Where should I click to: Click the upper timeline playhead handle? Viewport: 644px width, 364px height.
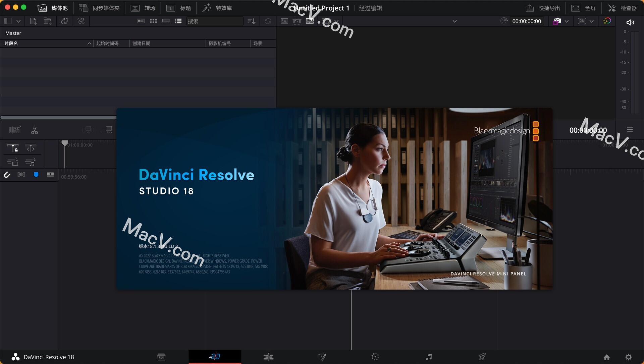coord(65,143)
